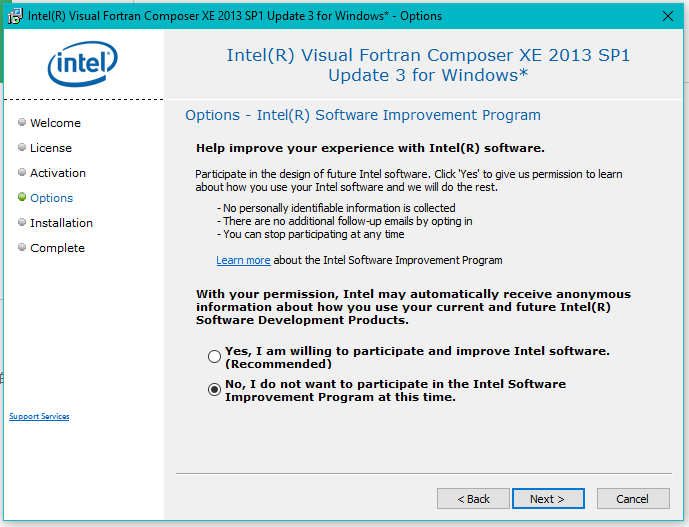
Task: Go to the Activation step
Action: coord(58,173)
